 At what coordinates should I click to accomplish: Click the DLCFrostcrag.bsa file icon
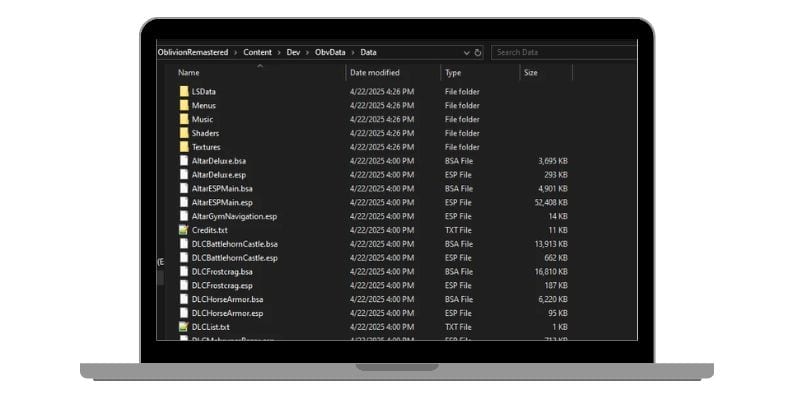click(x=184, y=271)
